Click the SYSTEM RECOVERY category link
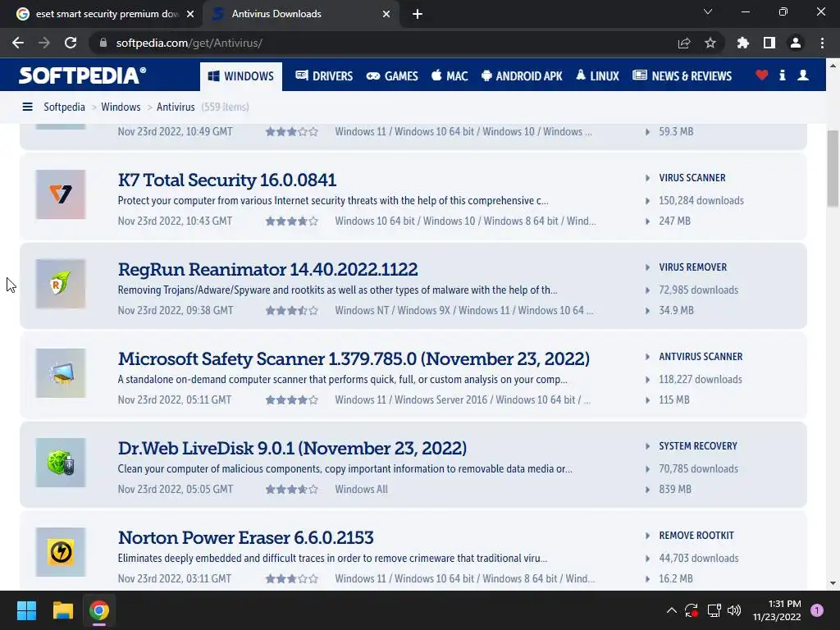This screenshot has width=840, height=630. tap(698, 446)
